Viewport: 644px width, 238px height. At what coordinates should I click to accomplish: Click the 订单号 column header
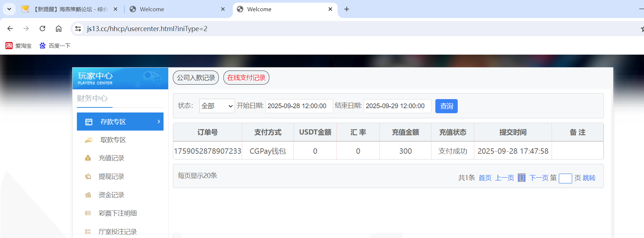[208, 132]
